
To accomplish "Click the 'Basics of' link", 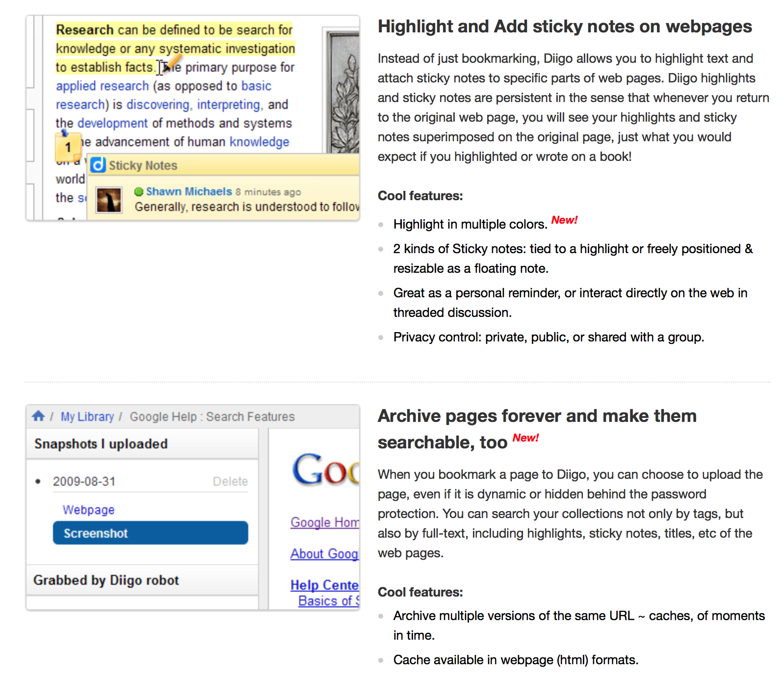I will 329,600.
